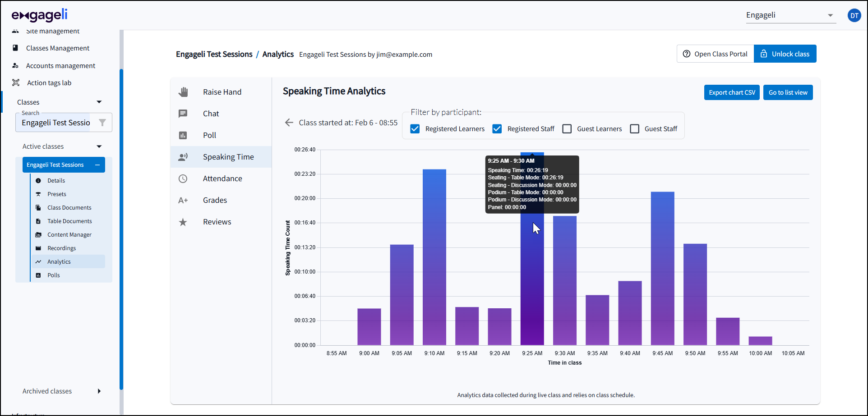868x416 pixels.
Task: Click the 9:05 AM speaking time bar
Action: click(402, 295)
